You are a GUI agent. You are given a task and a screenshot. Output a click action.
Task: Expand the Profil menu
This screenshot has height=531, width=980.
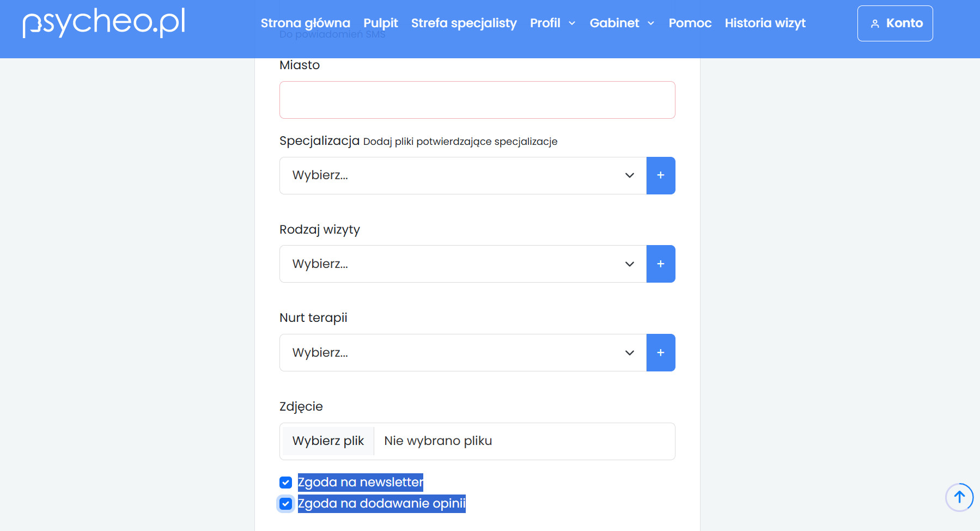552,23
